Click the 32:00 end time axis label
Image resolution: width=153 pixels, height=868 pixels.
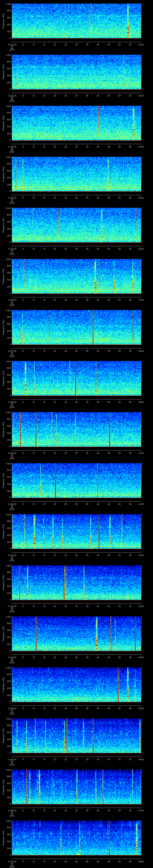(141, 44)
